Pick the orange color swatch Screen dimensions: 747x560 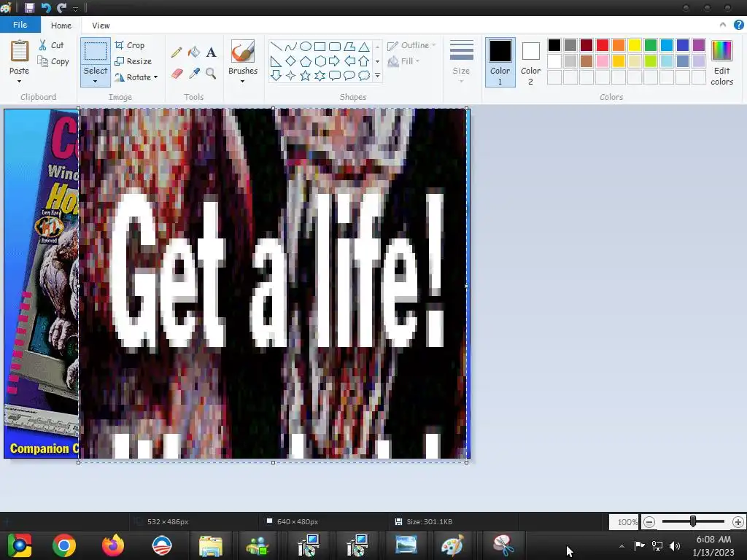point(619,45)
